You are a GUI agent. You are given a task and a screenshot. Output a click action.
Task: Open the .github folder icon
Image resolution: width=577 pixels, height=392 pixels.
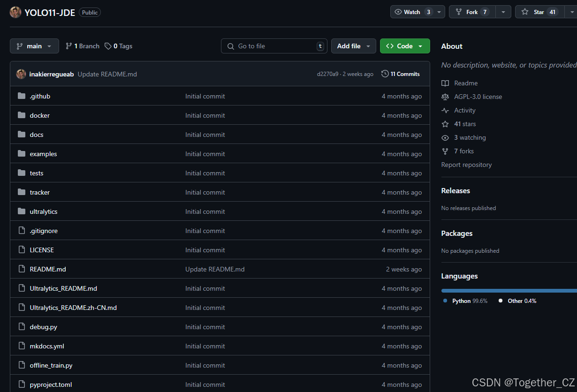pos(21,96)
